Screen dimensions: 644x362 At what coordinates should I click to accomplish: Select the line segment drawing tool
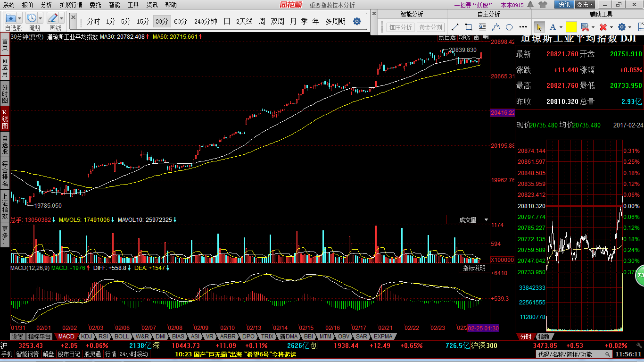455,27
